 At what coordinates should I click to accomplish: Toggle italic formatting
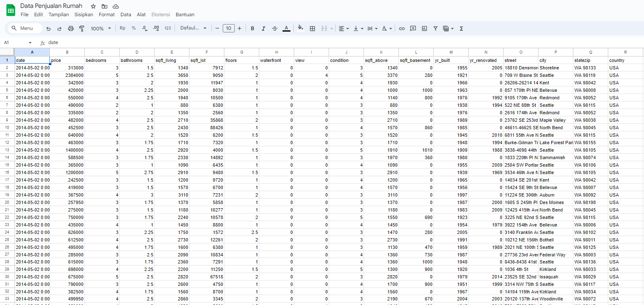point(263,28)
